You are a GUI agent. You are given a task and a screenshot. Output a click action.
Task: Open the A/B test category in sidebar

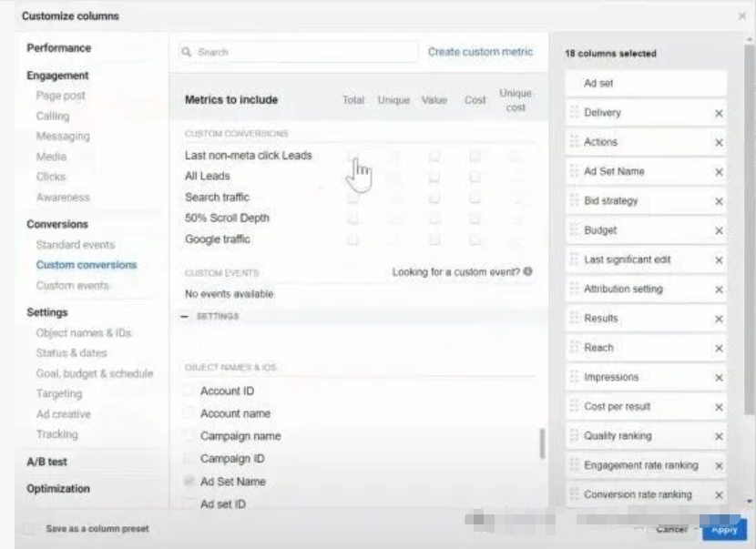47,462
